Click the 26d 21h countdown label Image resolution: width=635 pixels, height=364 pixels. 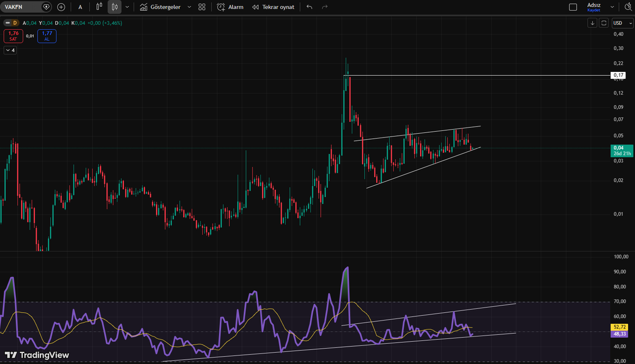pos(622,153)
